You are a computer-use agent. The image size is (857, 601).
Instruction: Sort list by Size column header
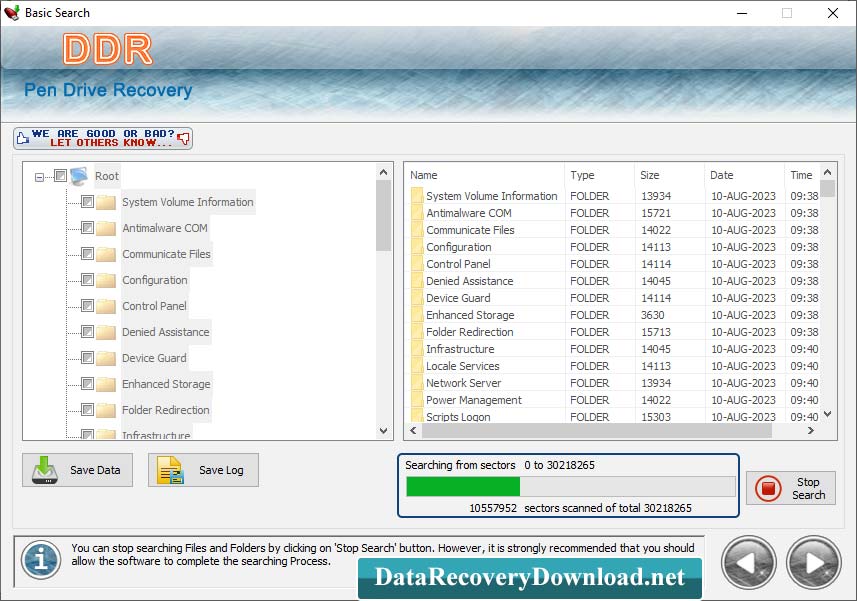click(669, 175)
